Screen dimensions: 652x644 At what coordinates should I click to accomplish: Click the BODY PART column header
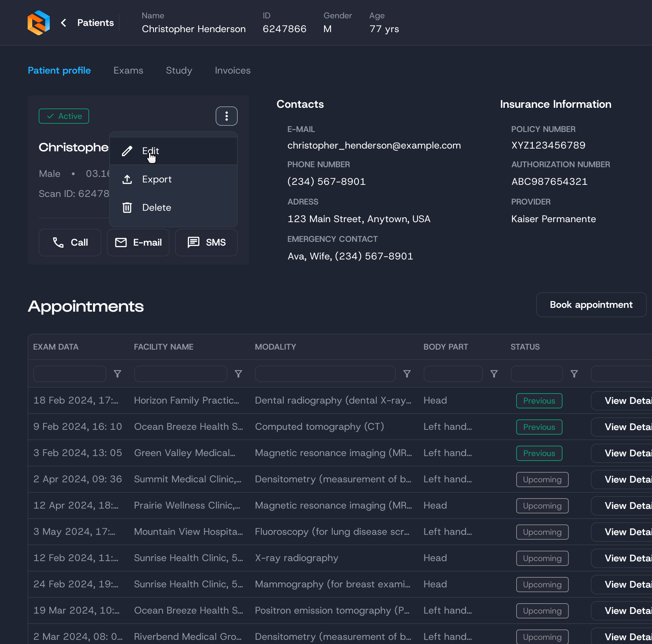[x=446, y=347]
